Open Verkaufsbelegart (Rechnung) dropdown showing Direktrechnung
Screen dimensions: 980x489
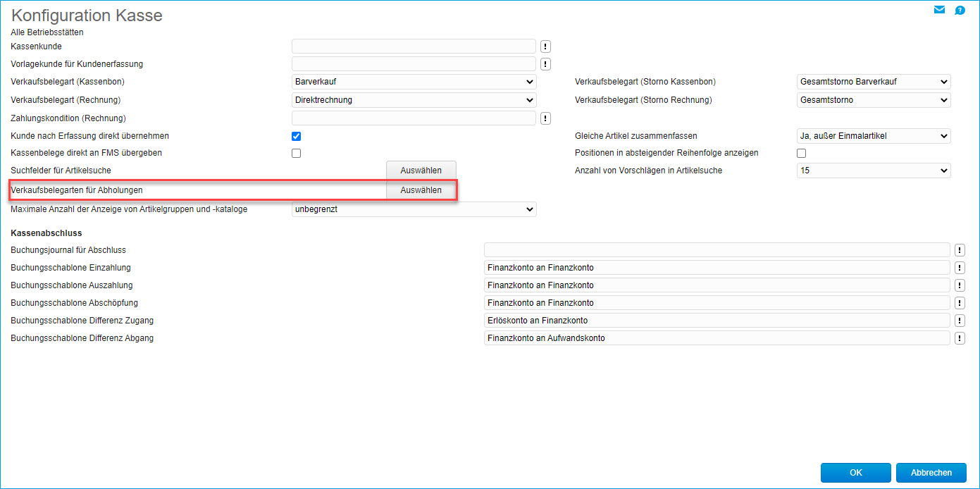point(414,100)
